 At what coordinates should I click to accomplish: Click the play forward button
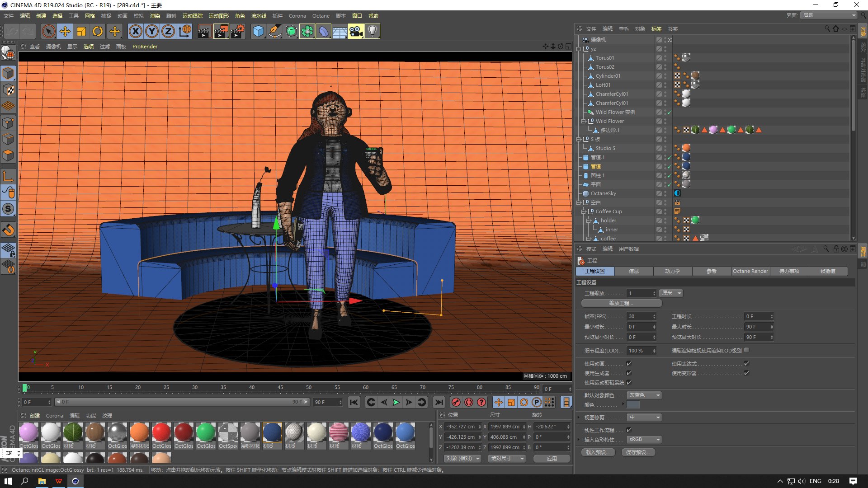[x=396, y=402]
